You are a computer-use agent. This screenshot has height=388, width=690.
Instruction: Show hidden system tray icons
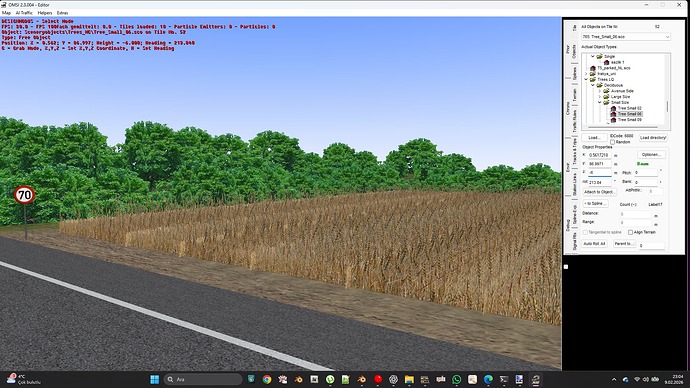click(x=614, y=379)
